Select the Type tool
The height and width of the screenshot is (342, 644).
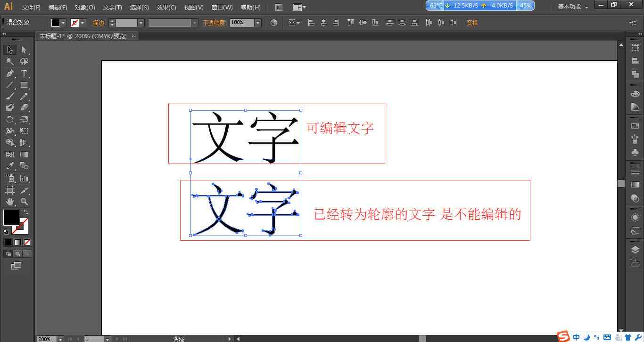click(24, 73)
